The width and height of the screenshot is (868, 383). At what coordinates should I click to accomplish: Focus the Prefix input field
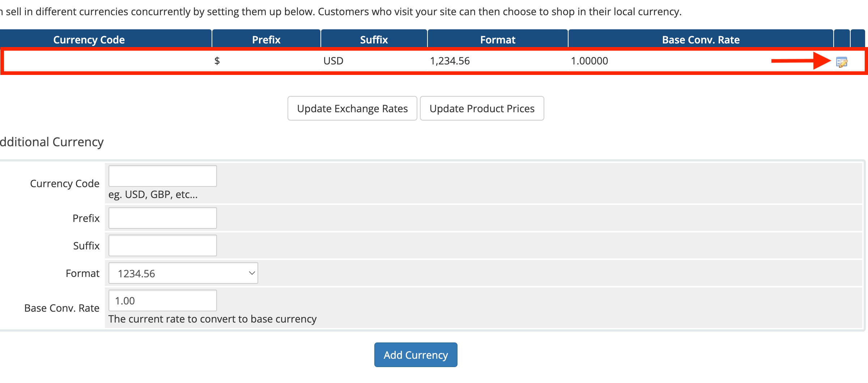pos(163,218)
